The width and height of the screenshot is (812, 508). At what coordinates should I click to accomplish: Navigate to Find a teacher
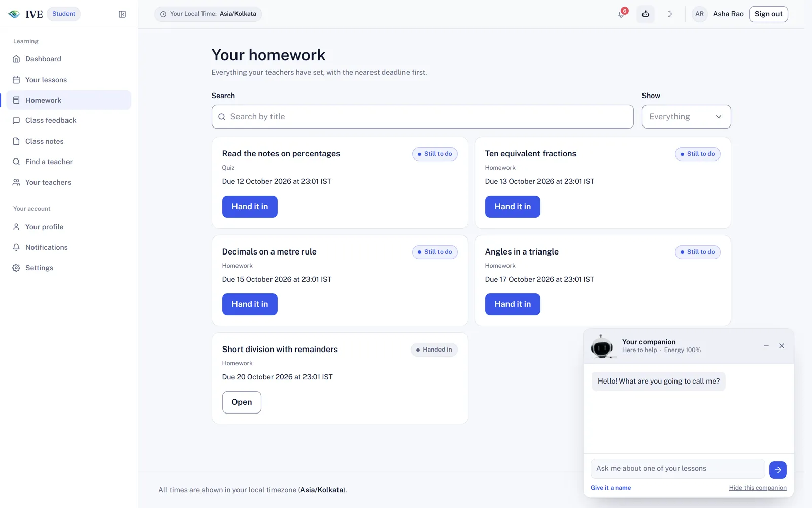click(x=69, y=162)
